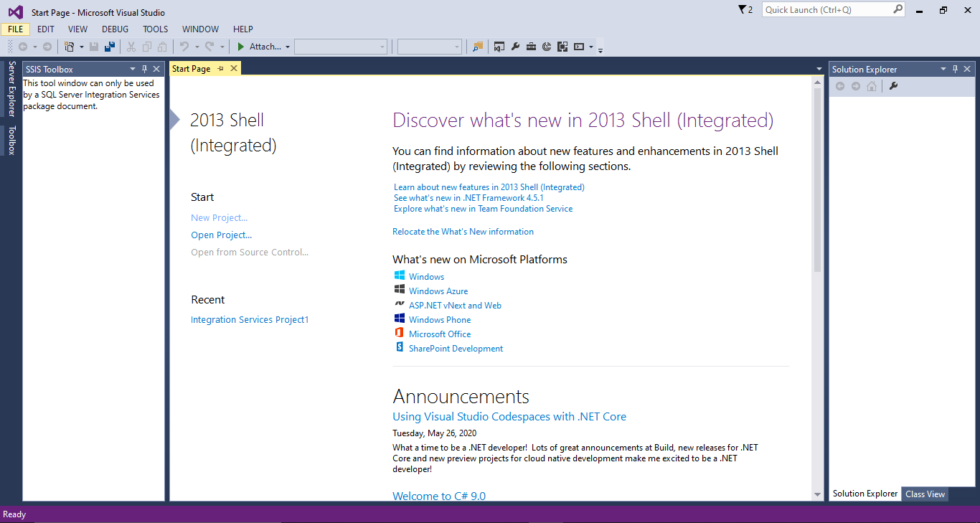Expand the Undo history dropdown arrow
The image size is (980, 523).
(197, 47)
